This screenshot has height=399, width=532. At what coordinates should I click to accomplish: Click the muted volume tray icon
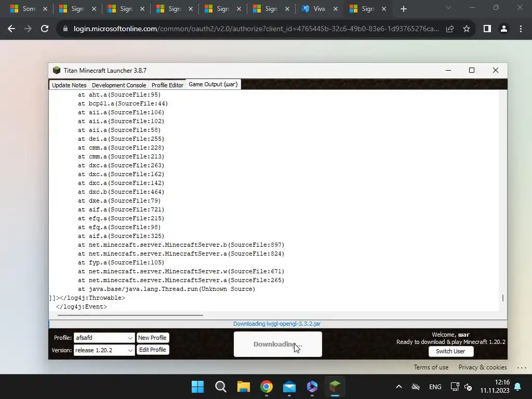click(x=468, y=387)
